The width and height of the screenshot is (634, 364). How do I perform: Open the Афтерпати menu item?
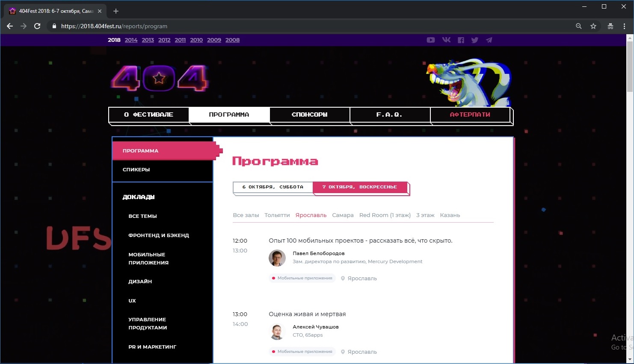[470, 114]
